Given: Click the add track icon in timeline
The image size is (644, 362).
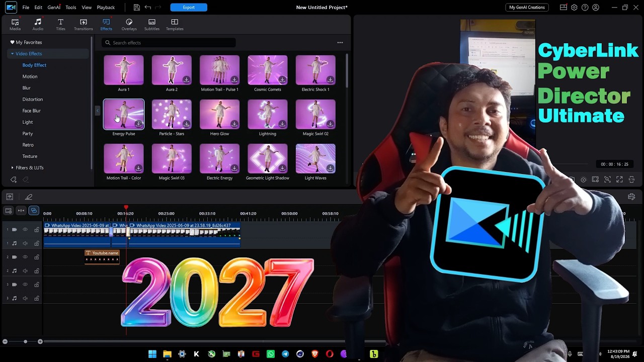Looking at the screenshot, I should (9, 211).
